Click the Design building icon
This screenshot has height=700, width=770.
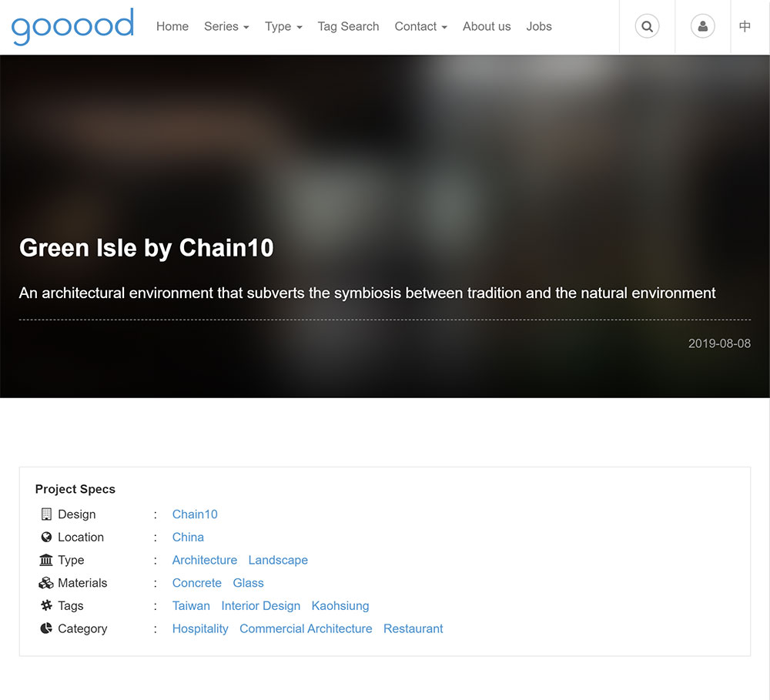(x=46, y=514)
